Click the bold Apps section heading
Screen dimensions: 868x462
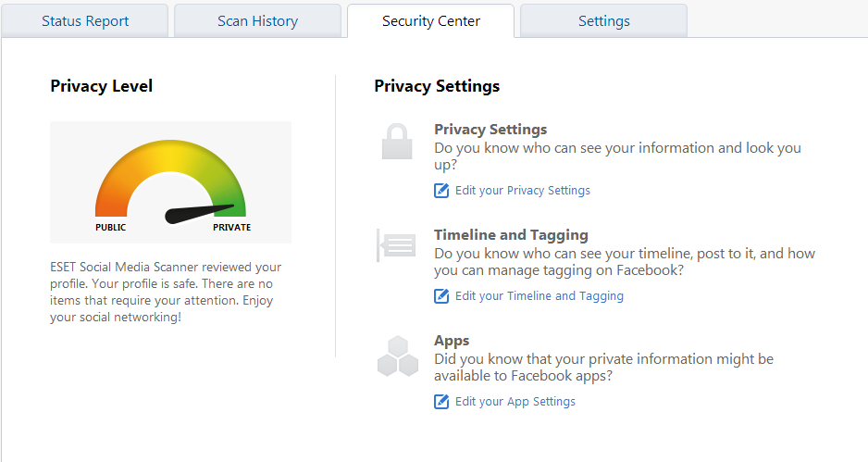(452, 341)
